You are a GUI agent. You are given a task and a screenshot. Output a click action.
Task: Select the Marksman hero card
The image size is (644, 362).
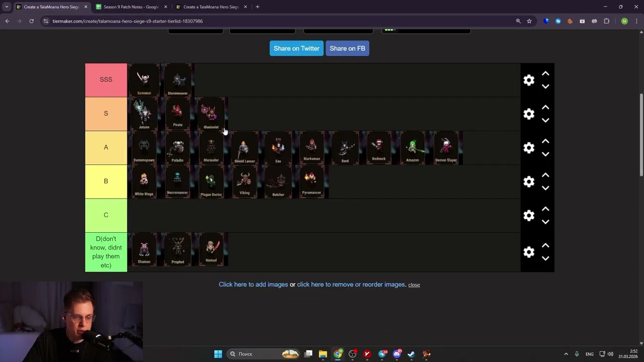tap(312, 148)
